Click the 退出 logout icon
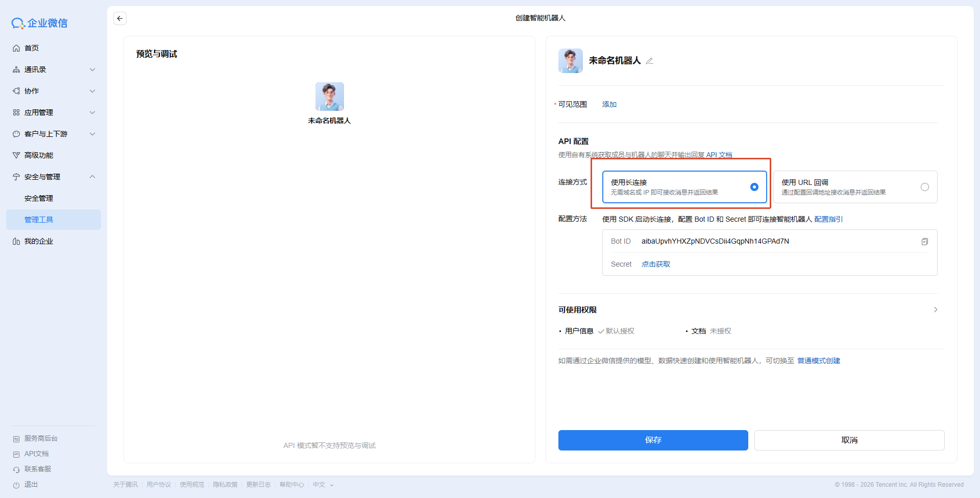 pyautogui.click(x=16, y=485)
